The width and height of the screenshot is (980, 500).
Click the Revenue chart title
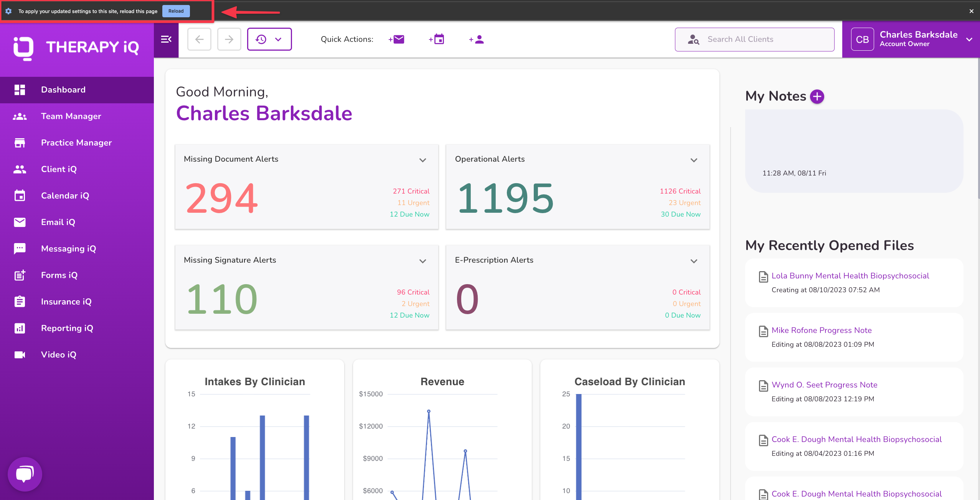[442, 382]
